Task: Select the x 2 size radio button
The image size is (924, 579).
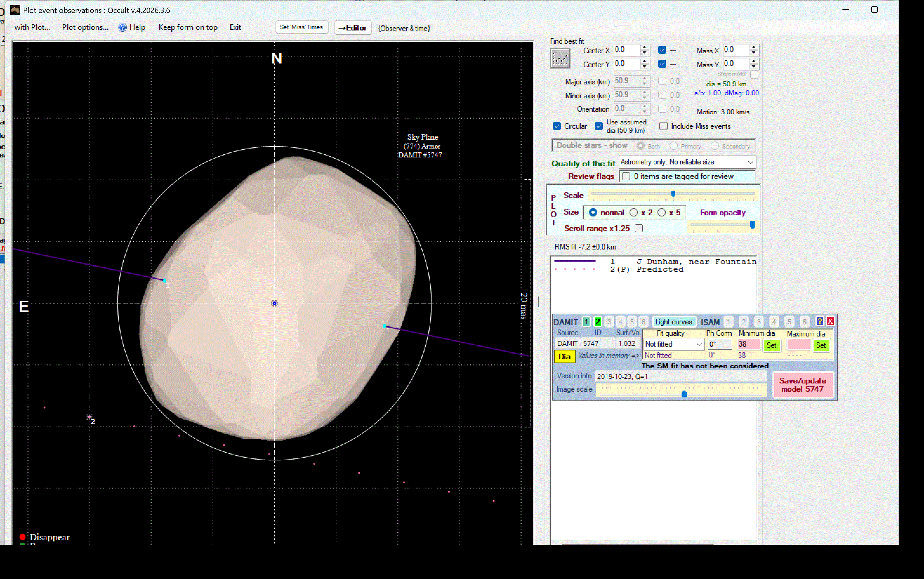Action: click(x=634, y=213)
